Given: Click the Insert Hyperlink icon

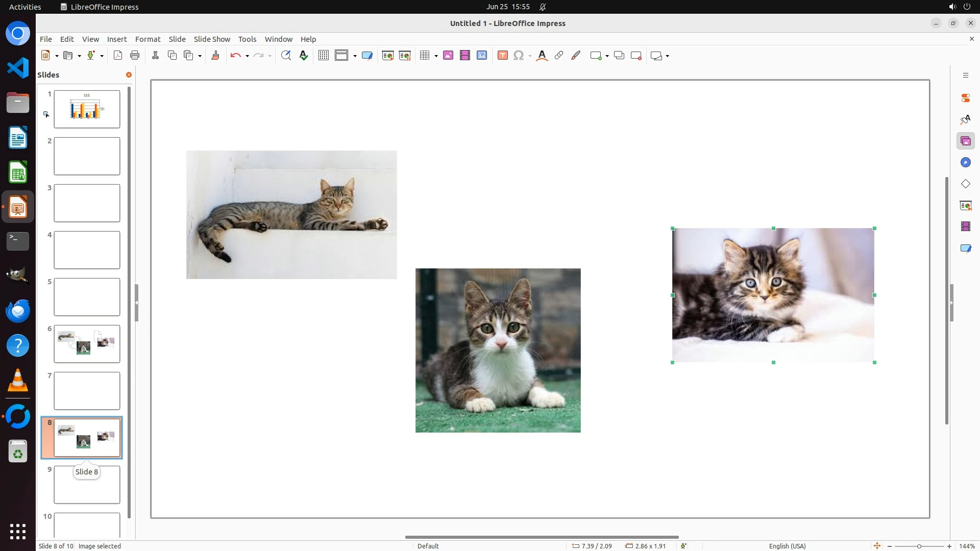Looking at the screenshot, I should point(559,56).
